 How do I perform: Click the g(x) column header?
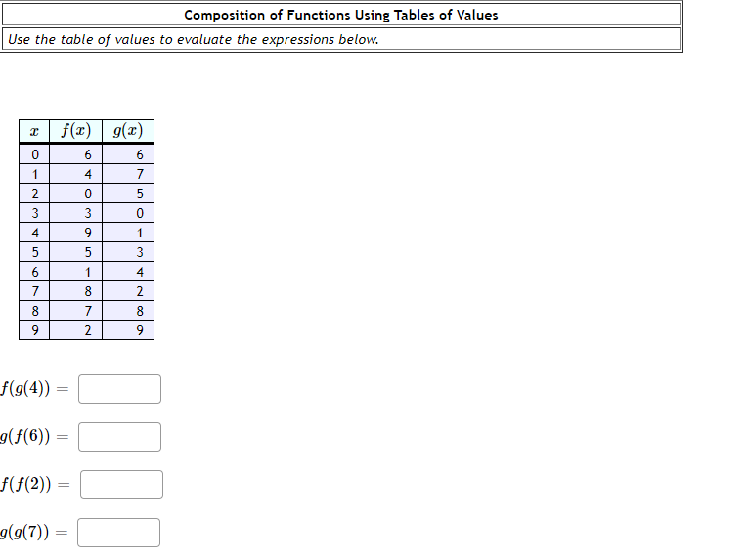[128, 131]
